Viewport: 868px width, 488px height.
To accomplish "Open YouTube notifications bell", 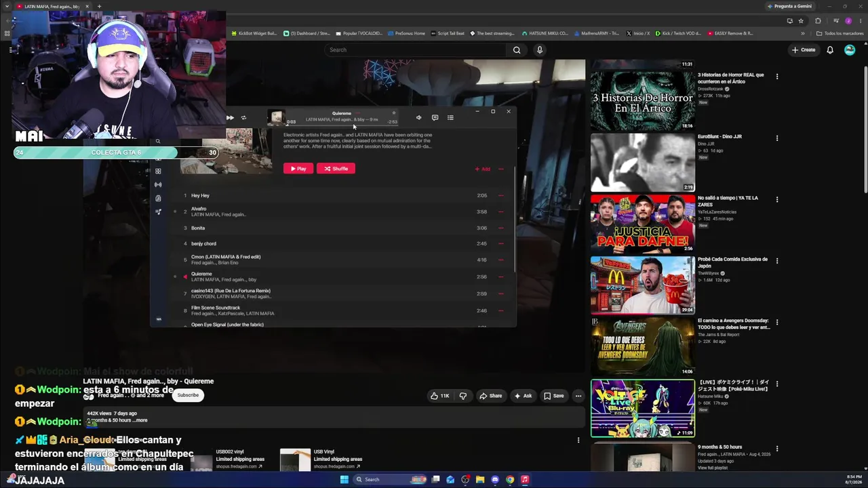I will pyautogui.click(x=830, y=50).
